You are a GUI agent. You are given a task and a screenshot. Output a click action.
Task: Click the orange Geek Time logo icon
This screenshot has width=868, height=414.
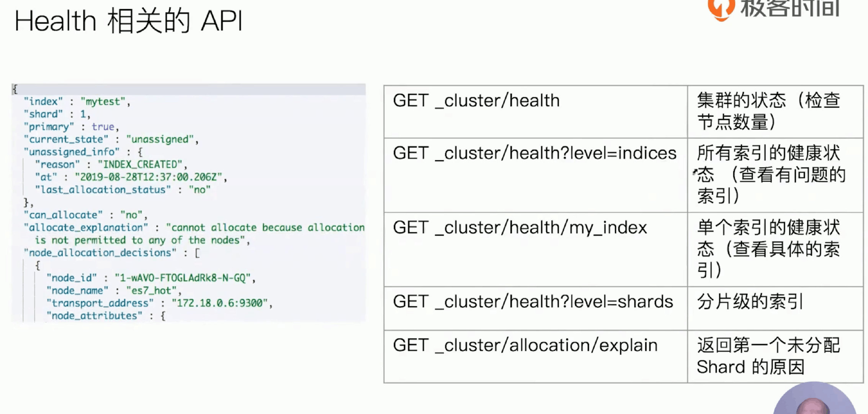pyautogui.click(x=721, y=8)
